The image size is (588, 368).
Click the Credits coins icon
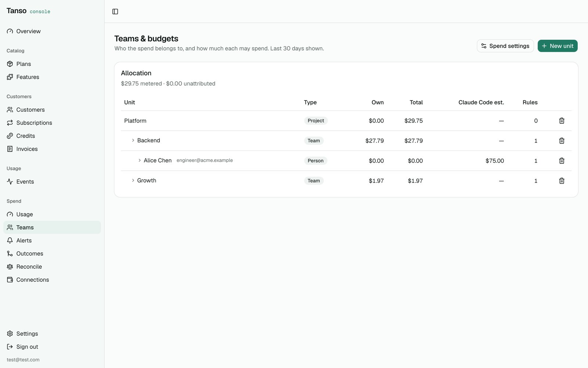(10, 136)
